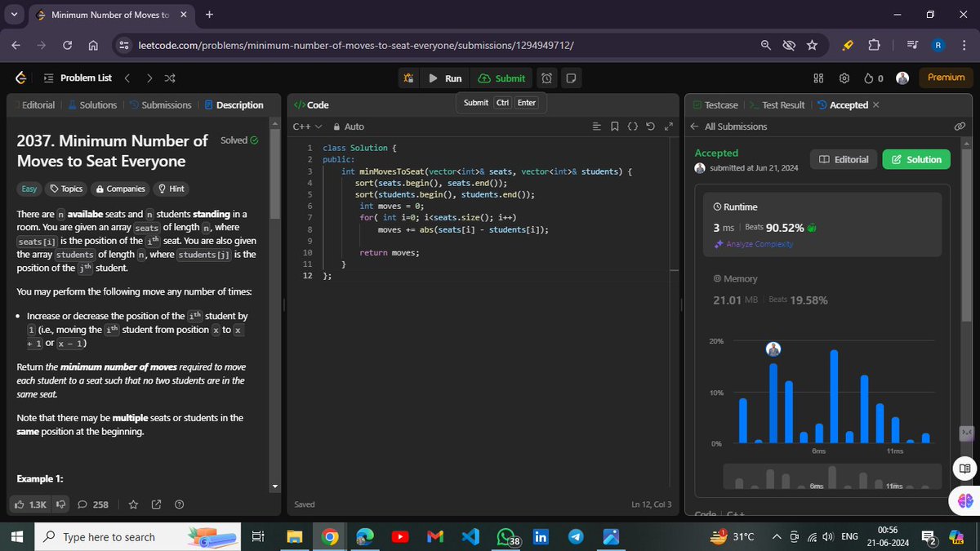Viewport: 980px width, 551px height.
Task: Expand the Topics tag section
Action: pyautogui.click(x=65, y=189)
